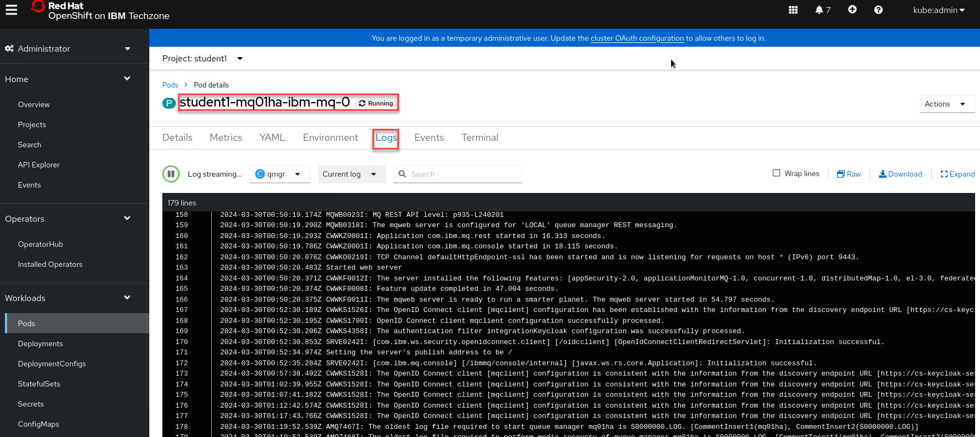The width and height of the screenshot is (980, 437).
Task: Open the Actions dropdown menu
Action: [946, 104]
